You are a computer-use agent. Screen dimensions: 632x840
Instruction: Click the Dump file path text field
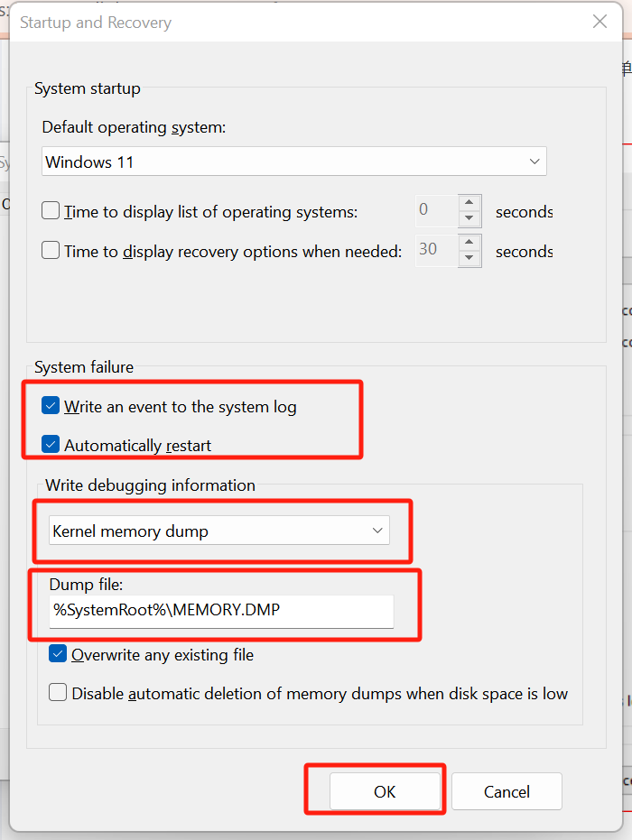click(221, 611)
